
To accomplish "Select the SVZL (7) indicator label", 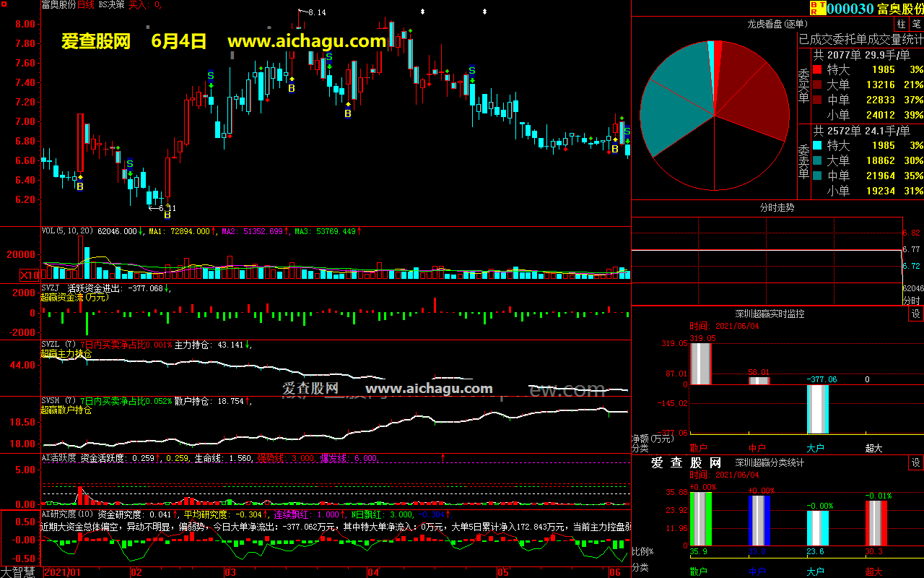I will [58, 345].
